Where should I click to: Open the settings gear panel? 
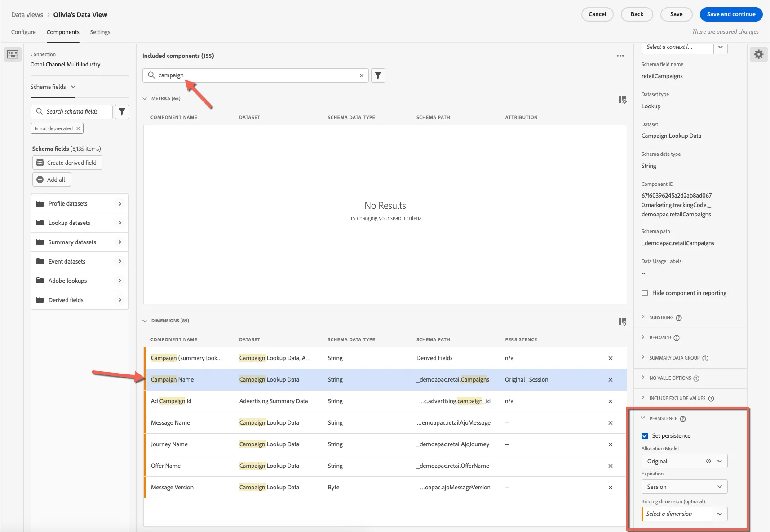coord(759,54)
